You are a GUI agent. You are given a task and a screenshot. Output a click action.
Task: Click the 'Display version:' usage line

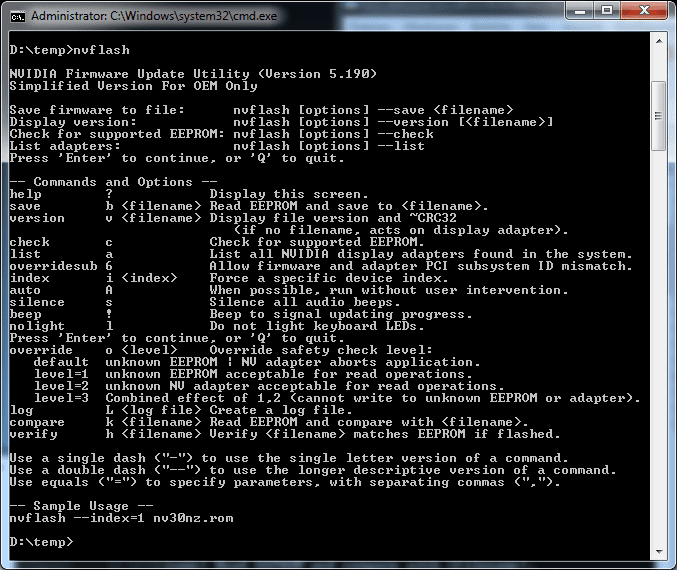281,122
